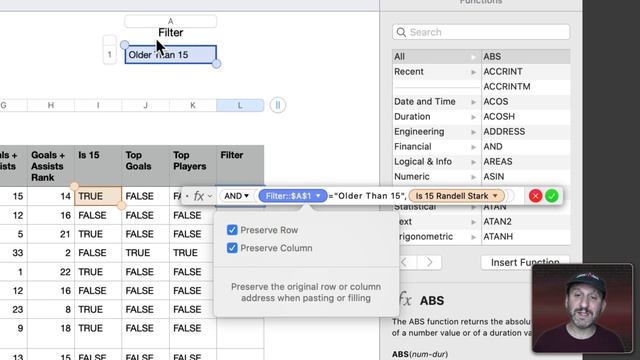
Task: Select the Older Than 15 filter cell
Action: coord(171,55)
